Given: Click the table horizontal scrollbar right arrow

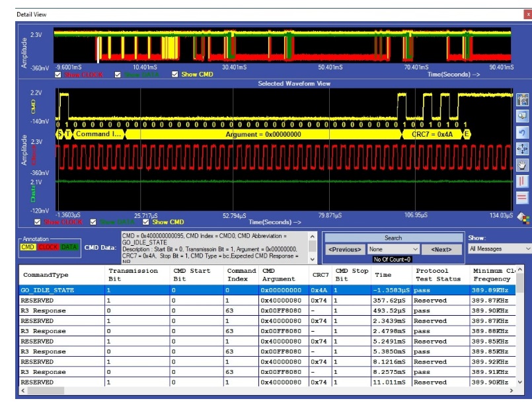Looking at the screenshot, I should (512, 391).
